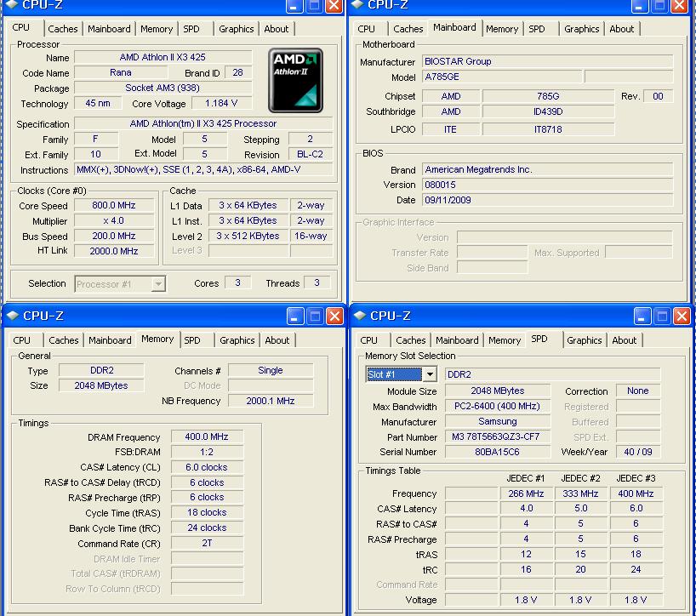Click the Channels # value Single
Viewport: 696px width, 616px height.
(x=271, y=371)
